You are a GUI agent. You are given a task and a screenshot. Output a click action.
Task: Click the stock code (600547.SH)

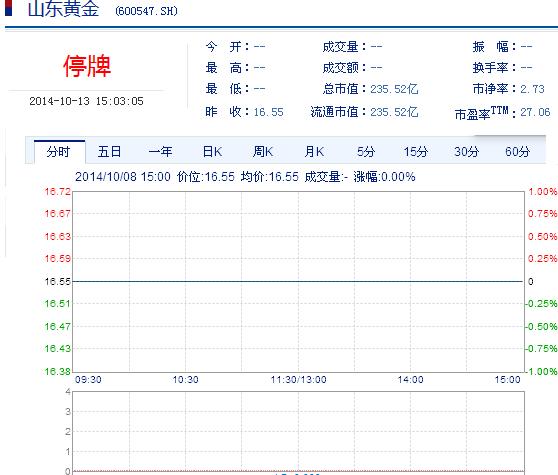point(146,11)
